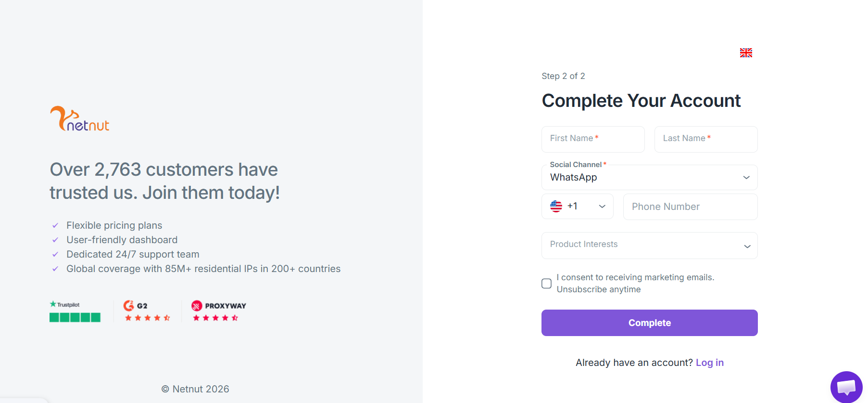Click the Proxyway star rating row

pos(215,318)
